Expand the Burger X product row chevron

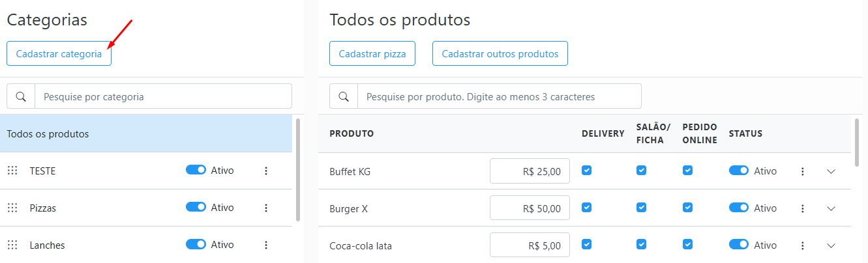point(831,208)
